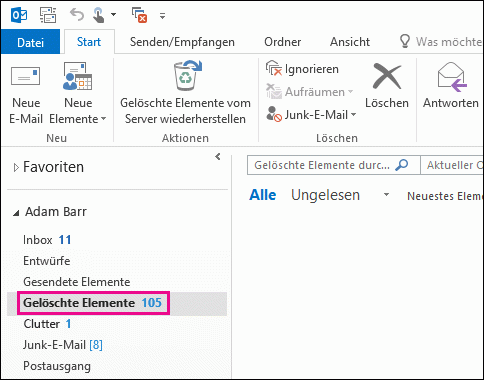Toggle Touch/Mouse mode icon
The image size is (484, 380).
(99, 15)
